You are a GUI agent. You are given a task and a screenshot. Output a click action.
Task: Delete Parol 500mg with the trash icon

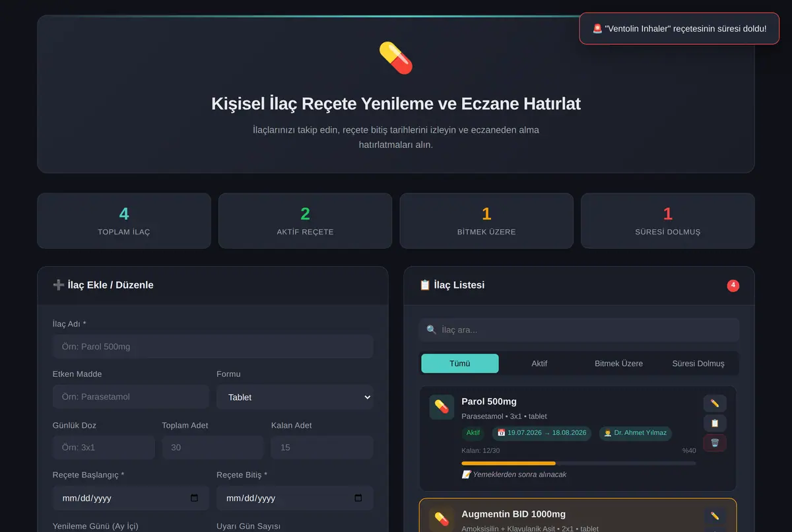[x=715, y=443]
